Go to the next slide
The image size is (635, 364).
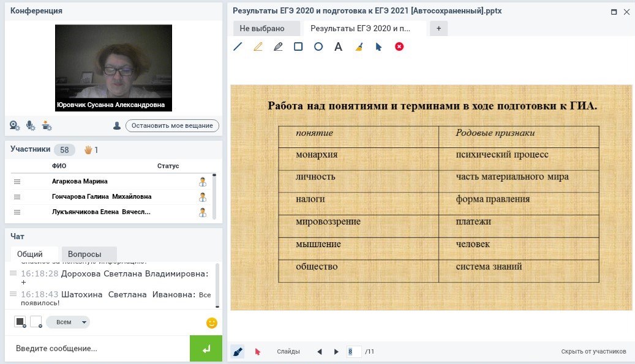pos(336,352)
